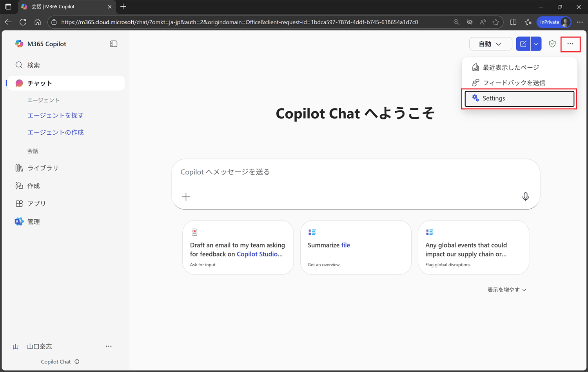
Task: Open the browser favorites list
Action: (528, 22)
